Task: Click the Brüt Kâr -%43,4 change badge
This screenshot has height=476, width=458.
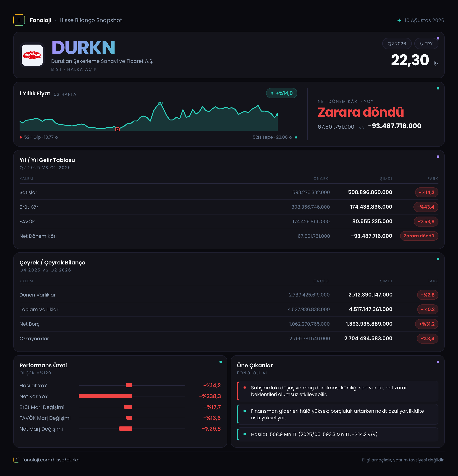Action: (426, 207)
